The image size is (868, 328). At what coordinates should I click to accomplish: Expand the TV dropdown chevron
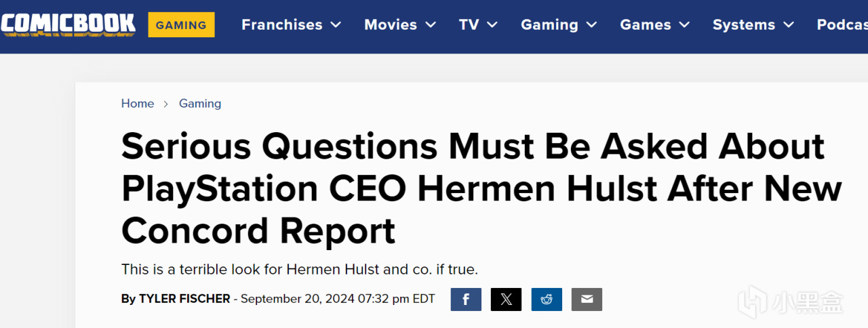(x=492, y=25)
